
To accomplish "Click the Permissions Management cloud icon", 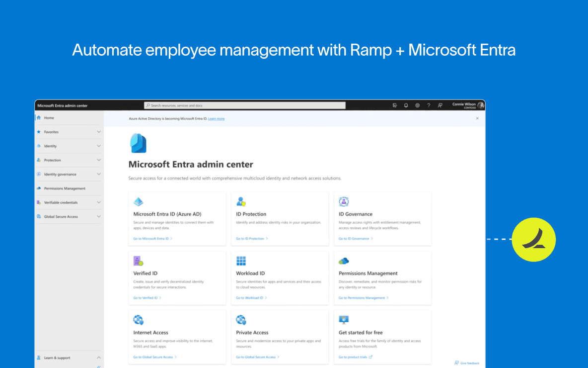I will coord(344,260).
